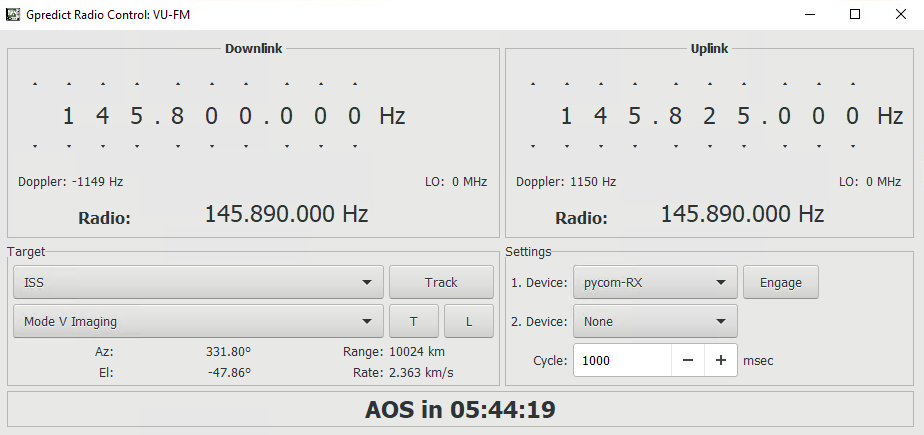The image size is (924, 435).
Task: Decrease Downlink 10 MHz digit '4' with down arrow
Action: point(103,146)
